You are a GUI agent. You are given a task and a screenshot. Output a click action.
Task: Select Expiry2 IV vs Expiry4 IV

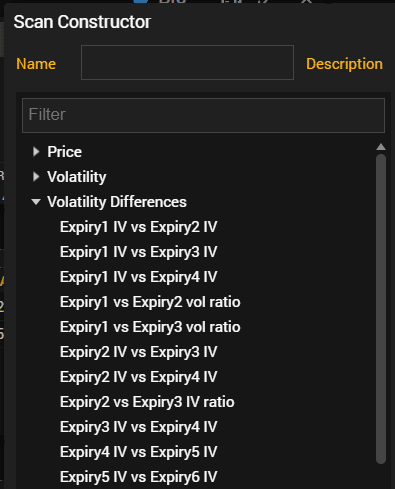[139, 377]
